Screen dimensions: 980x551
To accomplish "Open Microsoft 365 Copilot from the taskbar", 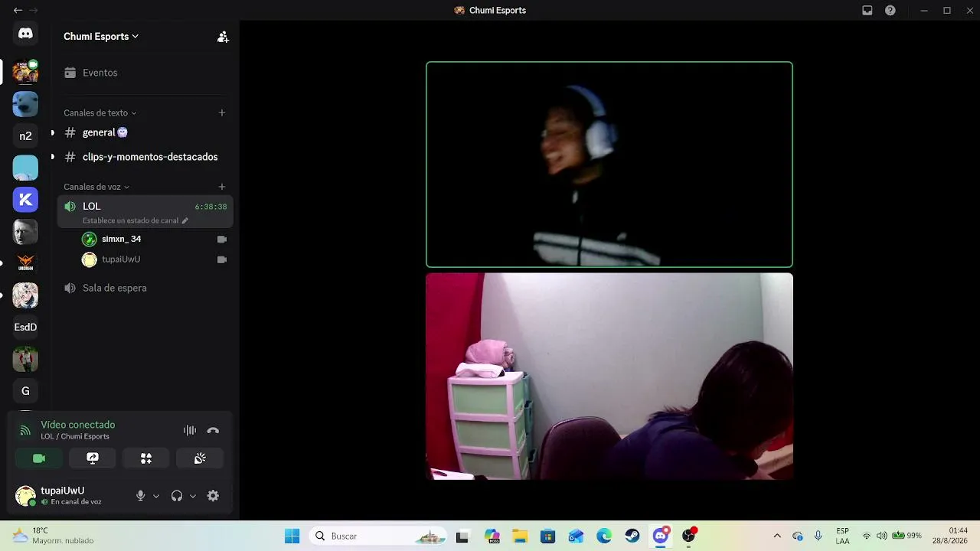I will (492, 536).
